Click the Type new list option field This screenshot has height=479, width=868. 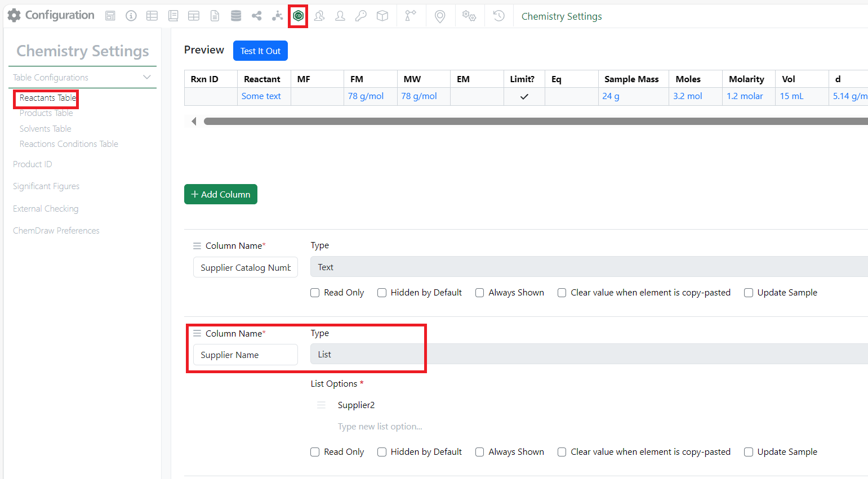click(x=379, y=426)
